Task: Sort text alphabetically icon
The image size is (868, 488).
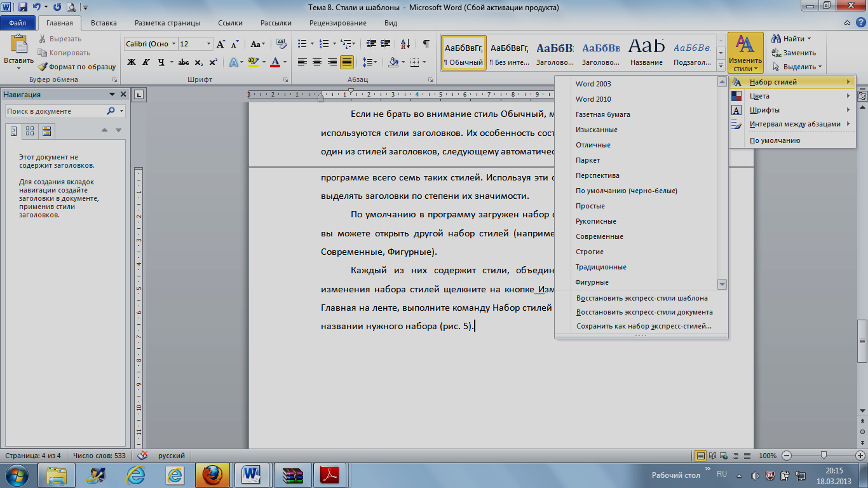Action: [405, 44]
